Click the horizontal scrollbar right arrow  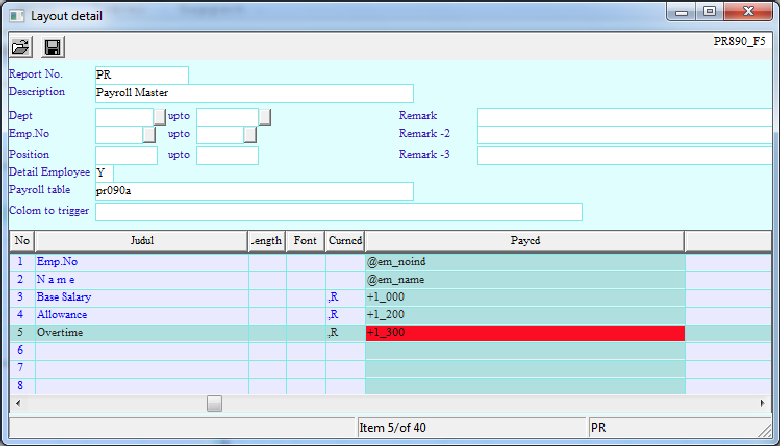pyautogui.click(x=763, y=403)
